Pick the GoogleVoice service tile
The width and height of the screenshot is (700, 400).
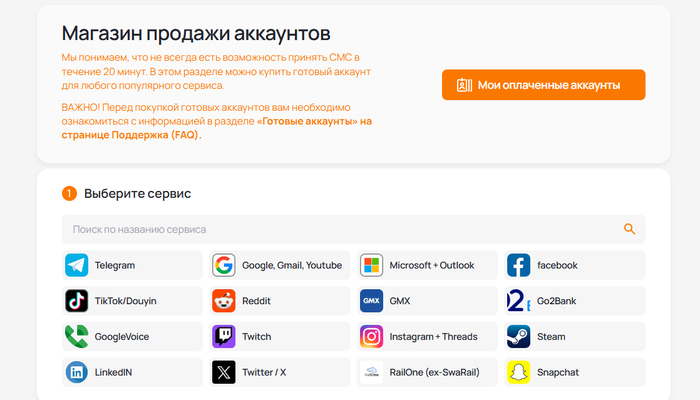[134, 337]
